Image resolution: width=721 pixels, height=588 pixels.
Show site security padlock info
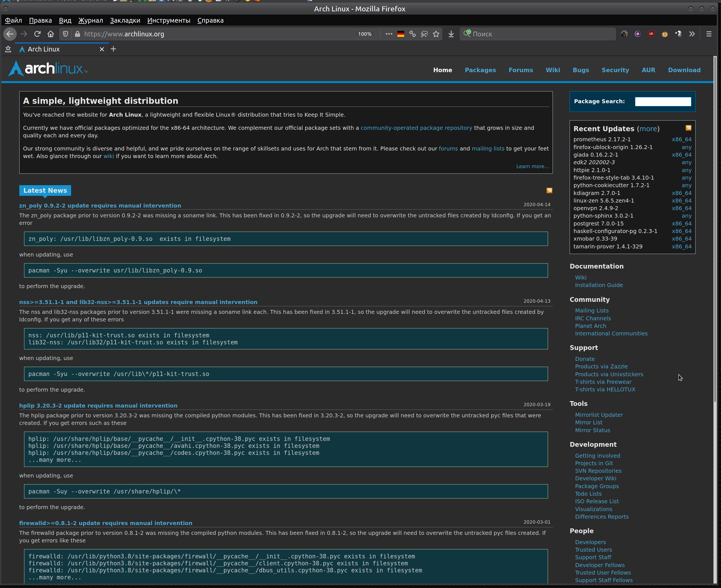[x=78, y=34]
